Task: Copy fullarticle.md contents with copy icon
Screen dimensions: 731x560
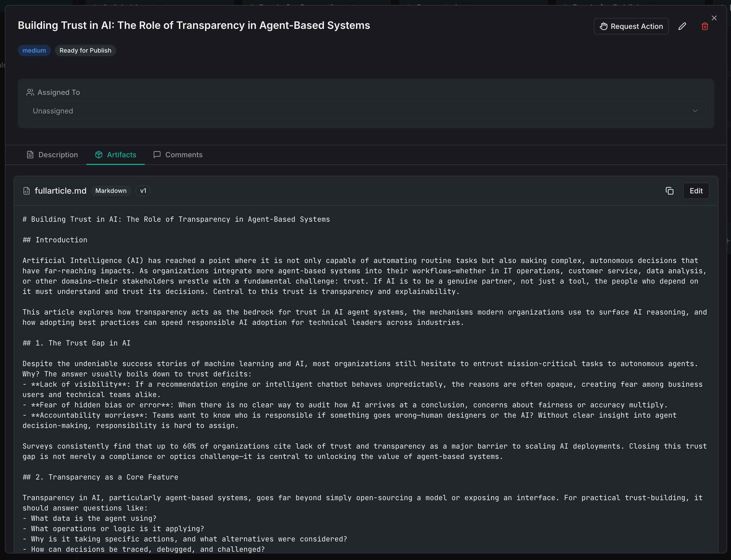Action: [x=669, y=191]
